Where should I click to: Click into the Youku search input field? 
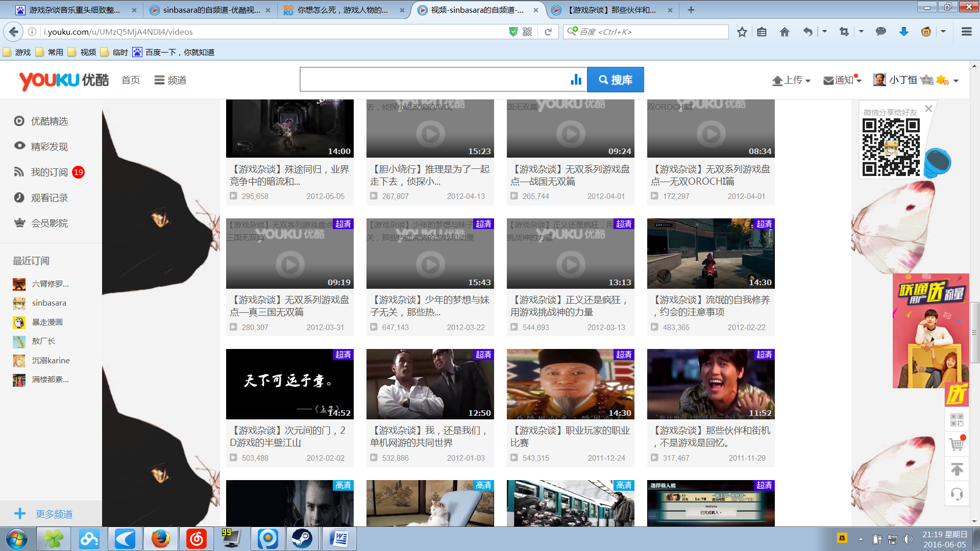(434, 80)
